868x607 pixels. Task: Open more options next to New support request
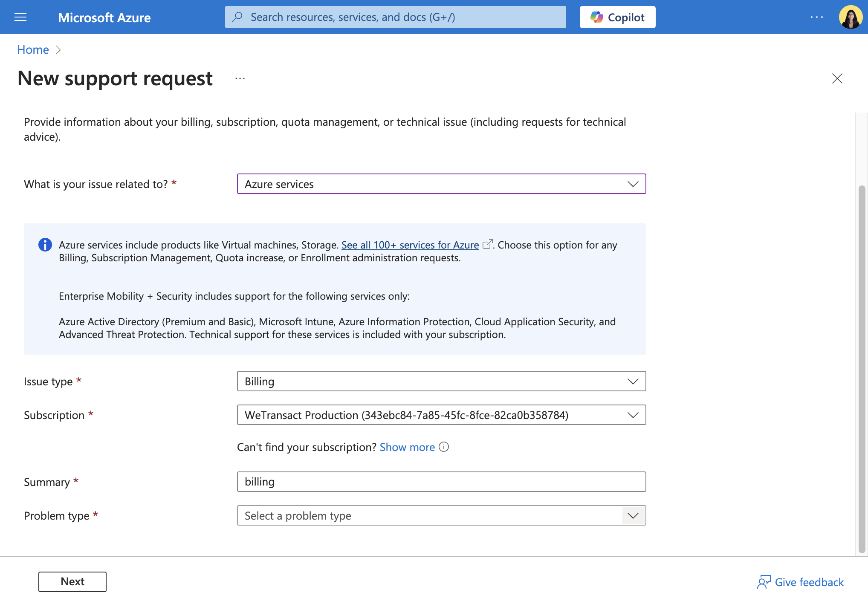[240, 78]
